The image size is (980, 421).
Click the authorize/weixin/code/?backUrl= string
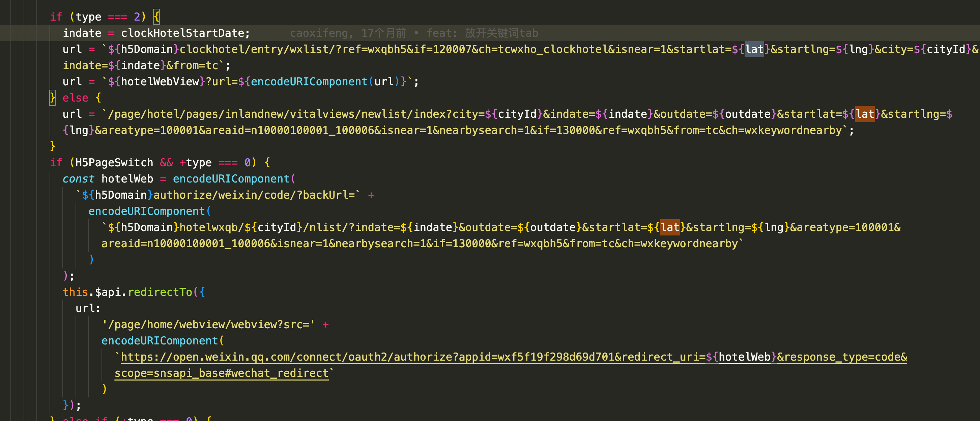[254, 195]
